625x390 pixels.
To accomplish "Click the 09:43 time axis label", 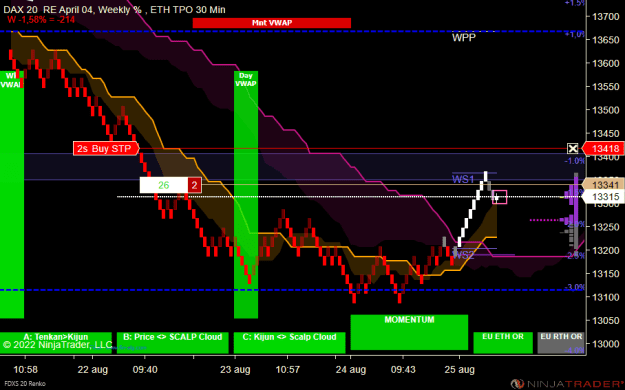I will [x=403, y=370].
